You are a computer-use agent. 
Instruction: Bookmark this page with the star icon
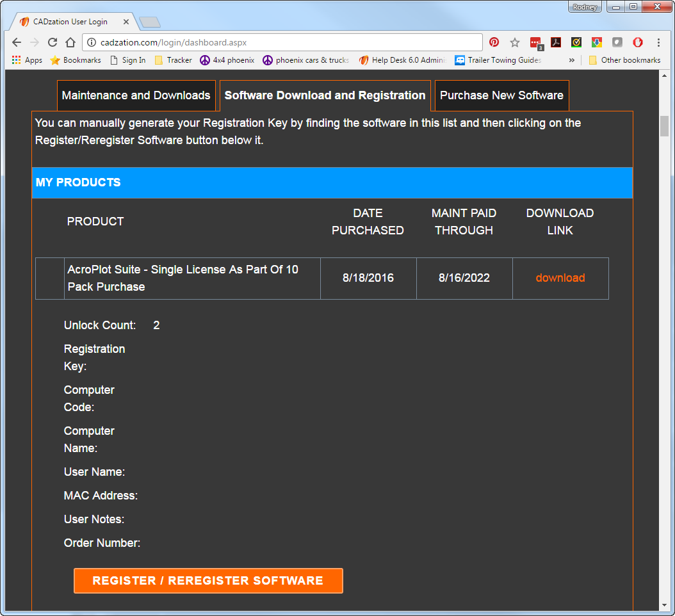(x=515, y=42)
